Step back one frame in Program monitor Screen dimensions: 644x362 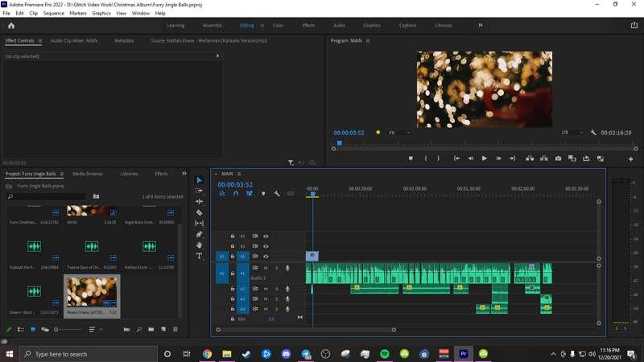tap(471, 158)
